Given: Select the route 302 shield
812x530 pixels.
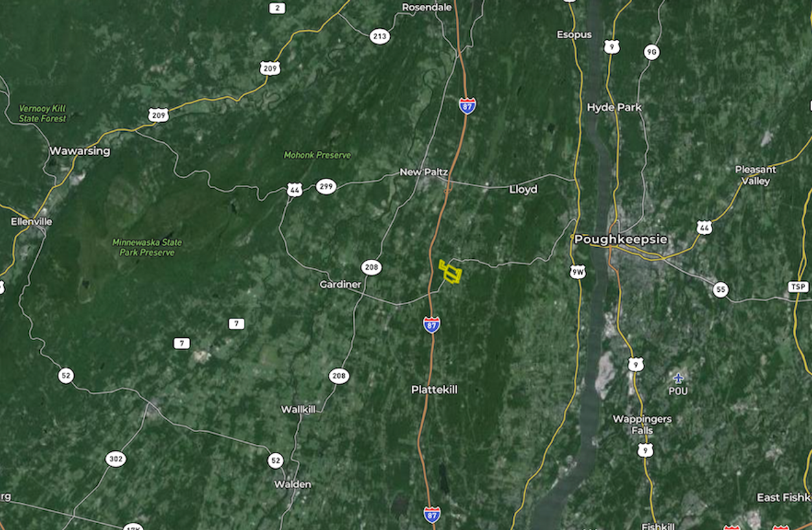Looking at the screenshot, I should (115, 459).
